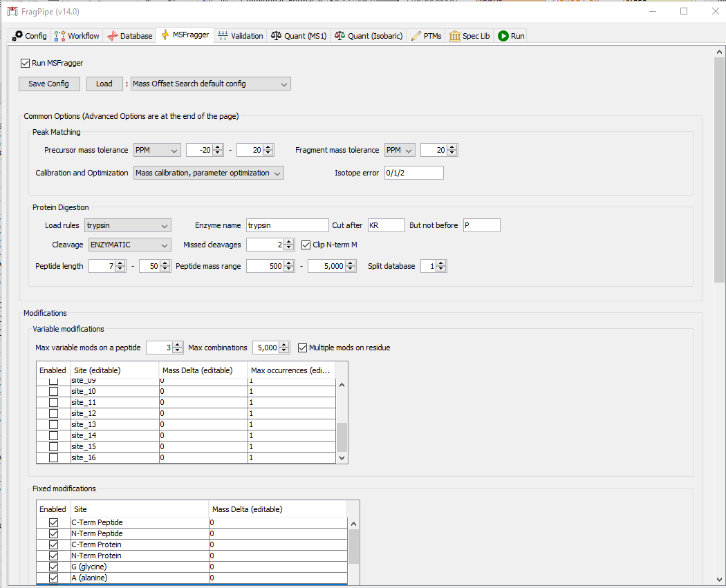Click the Isotope error input field

(x=413, y=173)
